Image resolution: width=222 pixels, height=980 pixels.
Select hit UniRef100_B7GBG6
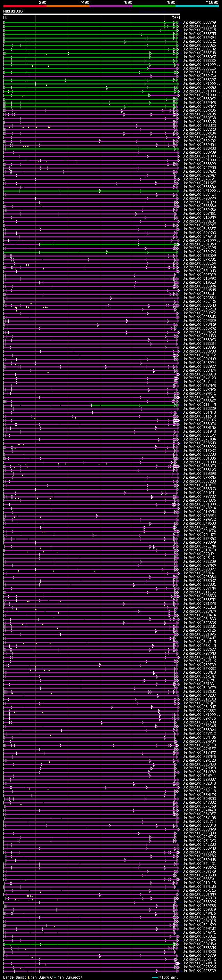pos(199,623)
